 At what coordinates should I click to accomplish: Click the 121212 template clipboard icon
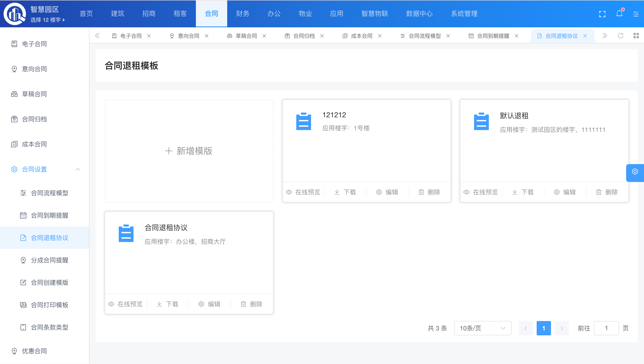click(303, 121)
